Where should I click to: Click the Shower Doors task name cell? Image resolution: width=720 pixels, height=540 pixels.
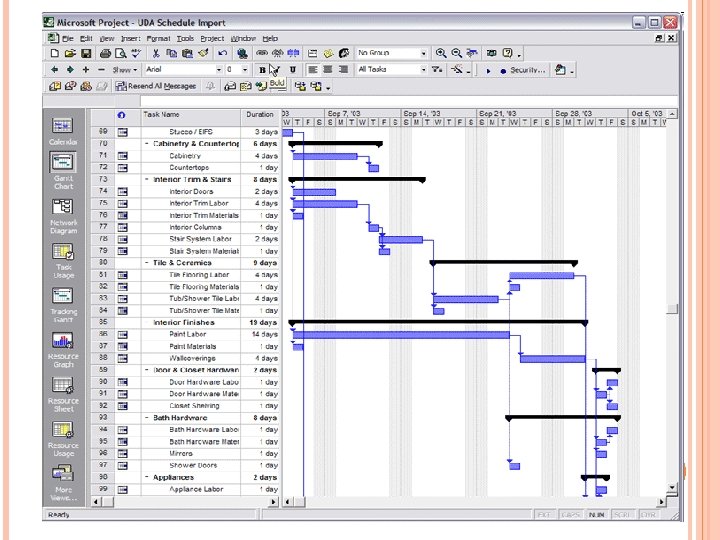coord(191,466)
